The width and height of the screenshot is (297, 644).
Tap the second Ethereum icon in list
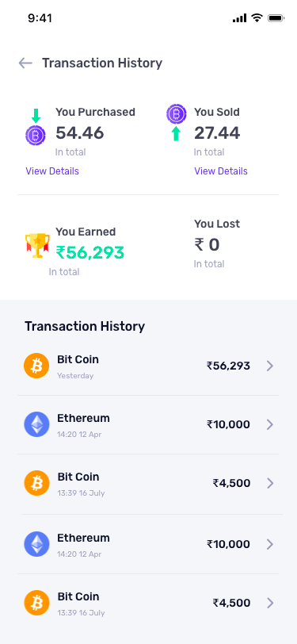point(36,544)
